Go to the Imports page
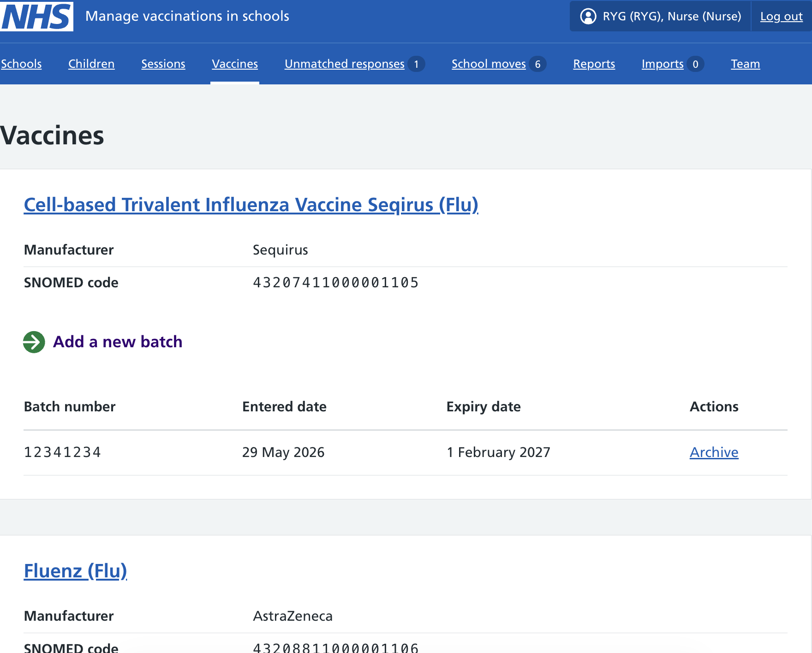The width and height of the screenshot is (812, 653). tap(663, 64)
